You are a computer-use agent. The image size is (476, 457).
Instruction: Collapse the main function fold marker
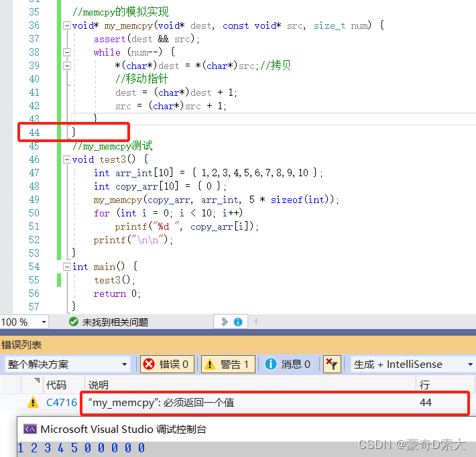pos(66,267)
